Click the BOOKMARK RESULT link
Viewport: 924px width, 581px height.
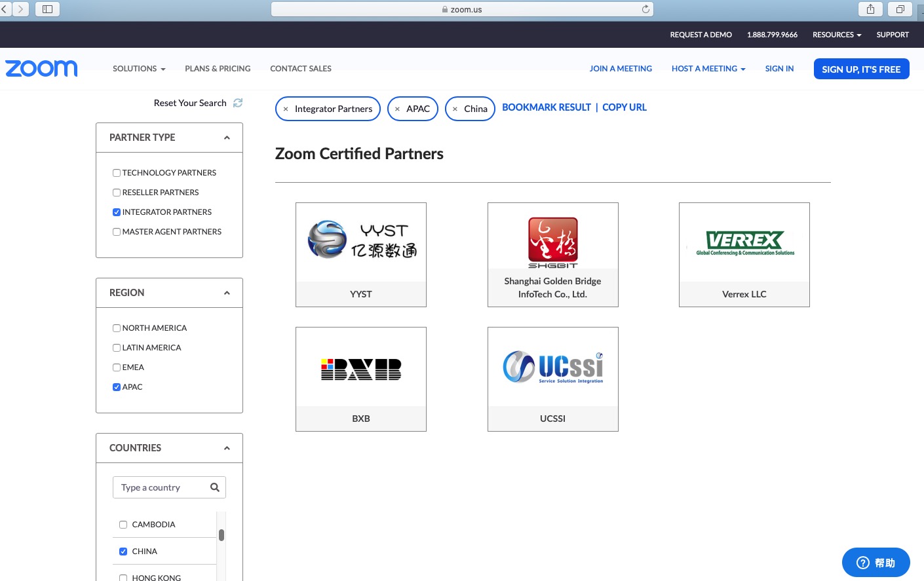pos(546,107)
